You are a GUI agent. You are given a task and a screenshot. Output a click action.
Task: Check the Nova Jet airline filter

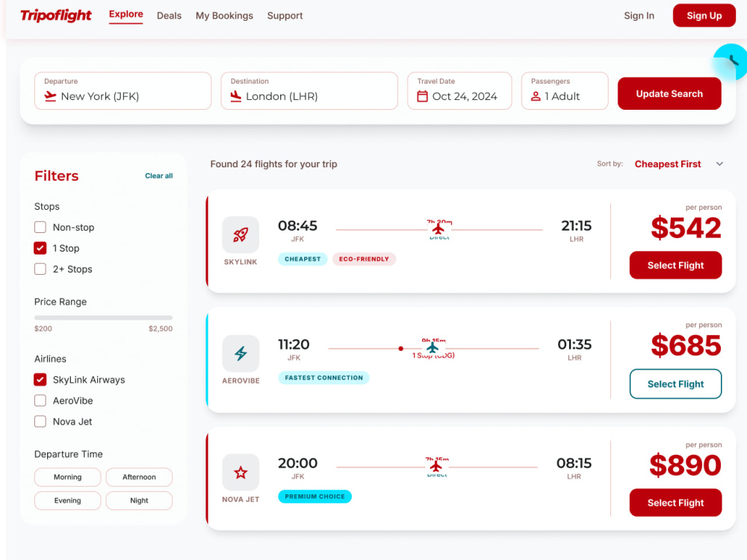tap(40, 421)
